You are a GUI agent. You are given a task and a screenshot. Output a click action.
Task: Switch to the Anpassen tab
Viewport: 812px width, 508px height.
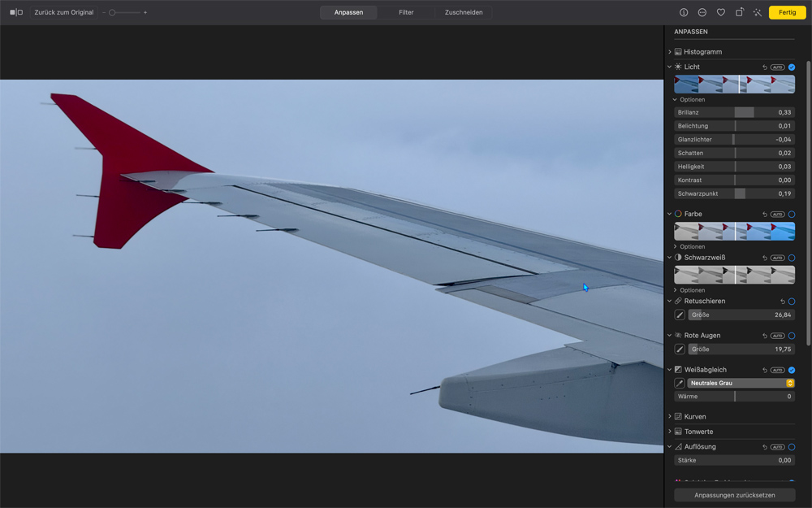point(348,12)
